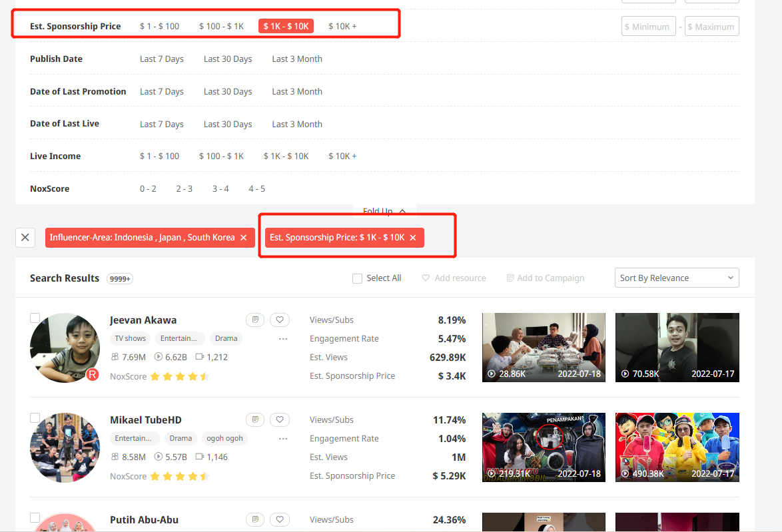This screenshot has width=782, height=532.
Task: Collapse filters with Fold Up
Action: (384, 211)
